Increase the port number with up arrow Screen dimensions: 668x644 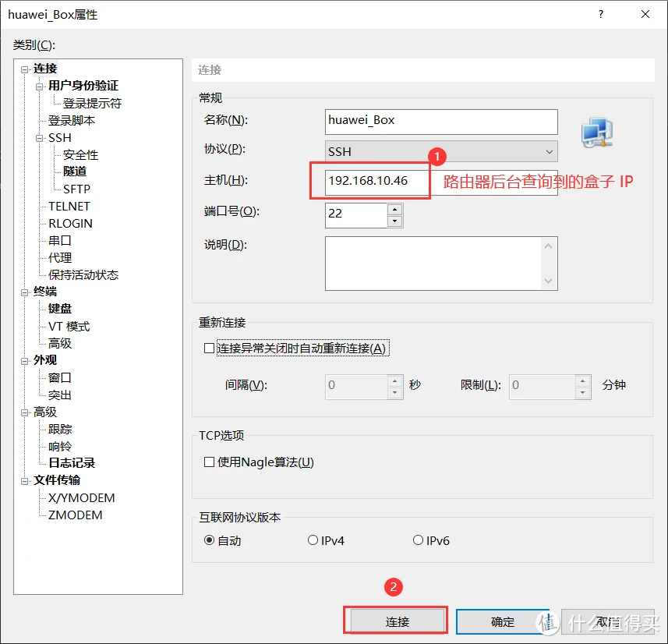(x=395, y=209)
